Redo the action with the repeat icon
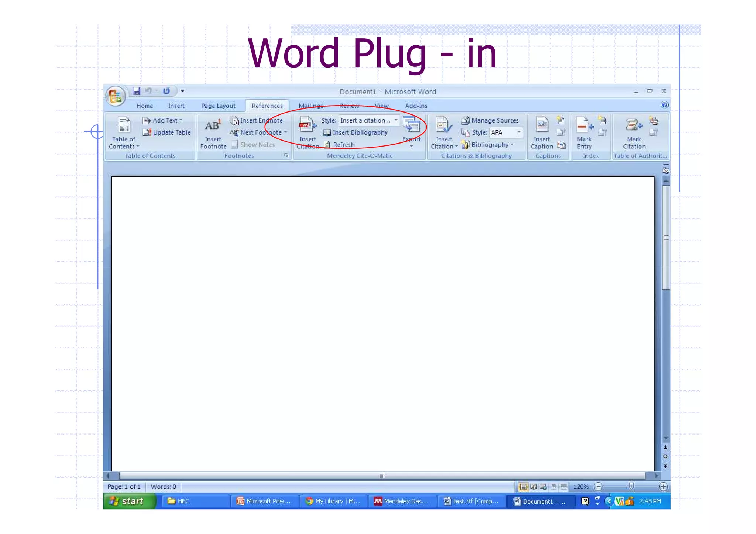This screenshot has width=756, height=534. tap(166, 91)
